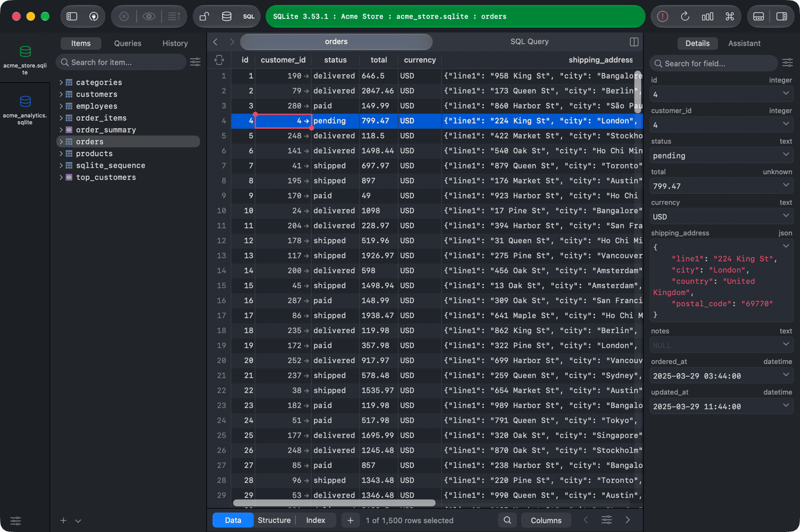Switch to the Items tab

pos(81,43)
